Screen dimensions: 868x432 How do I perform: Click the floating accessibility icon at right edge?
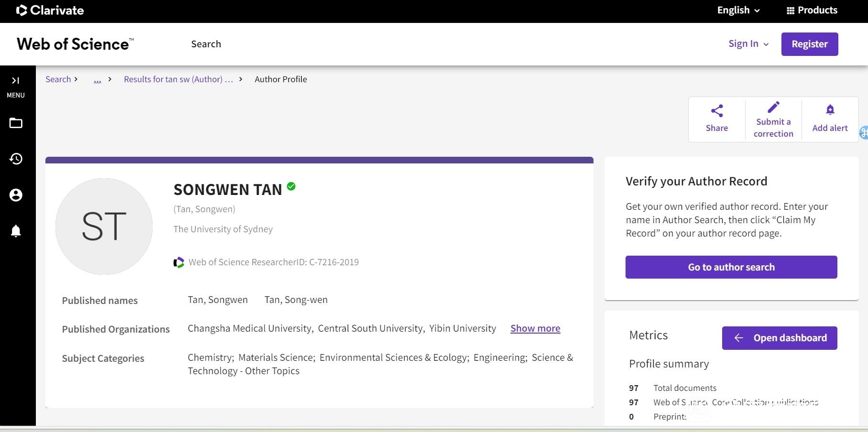(864, 132)
